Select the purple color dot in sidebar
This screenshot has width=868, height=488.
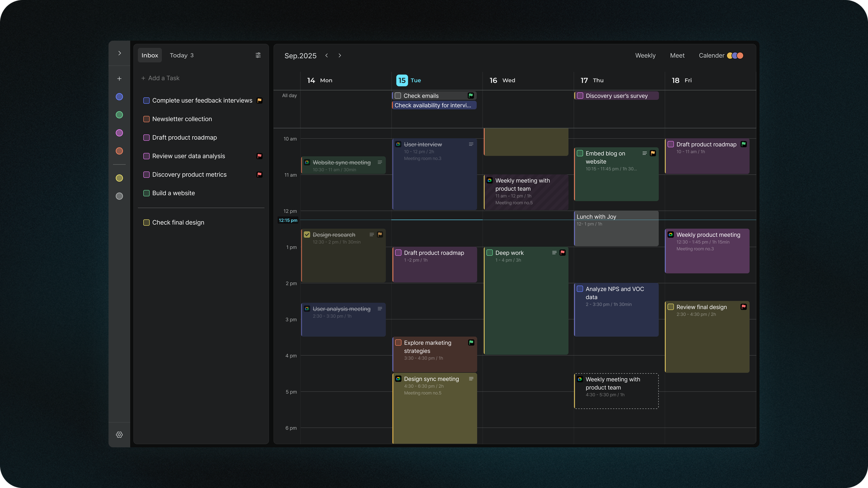click(119, 133)
